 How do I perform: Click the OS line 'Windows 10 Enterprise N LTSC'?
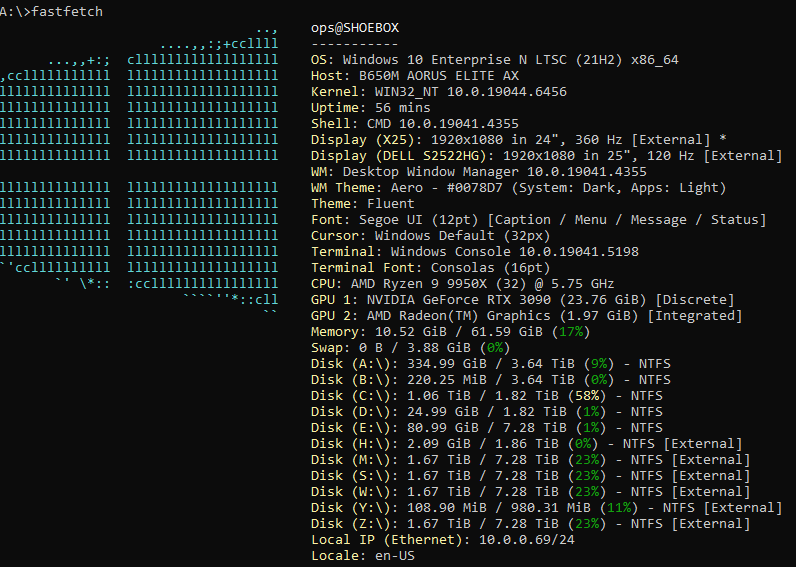(x=494, y=60)
